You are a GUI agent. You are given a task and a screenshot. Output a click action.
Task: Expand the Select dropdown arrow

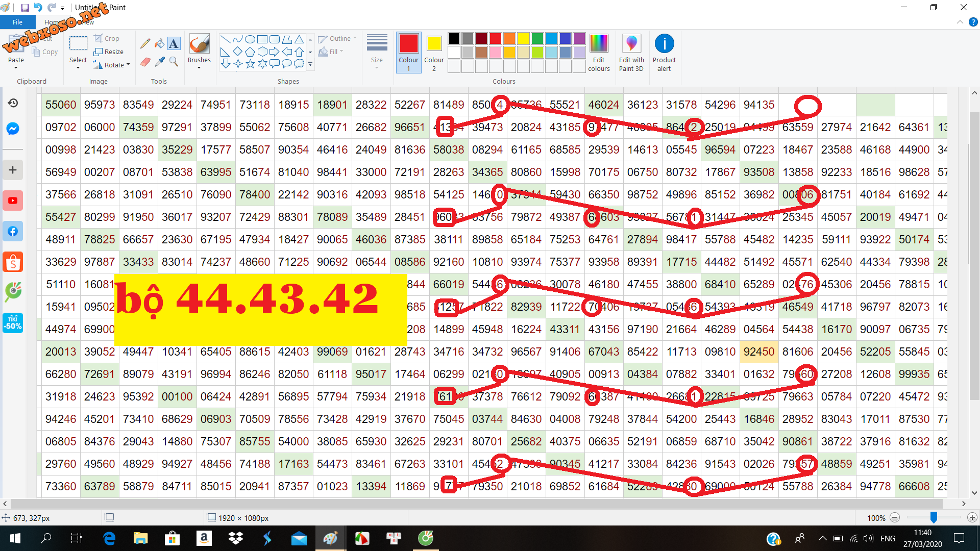click(78, 67)
